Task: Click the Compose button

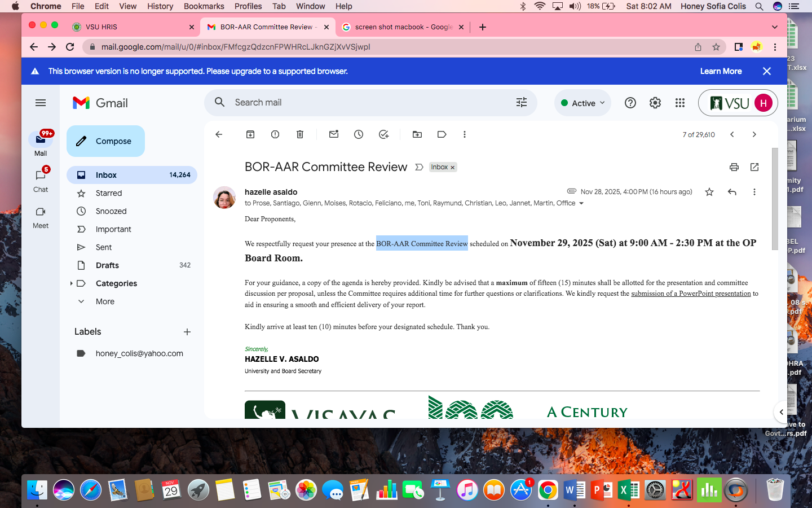Action: [x=105, y=141]
